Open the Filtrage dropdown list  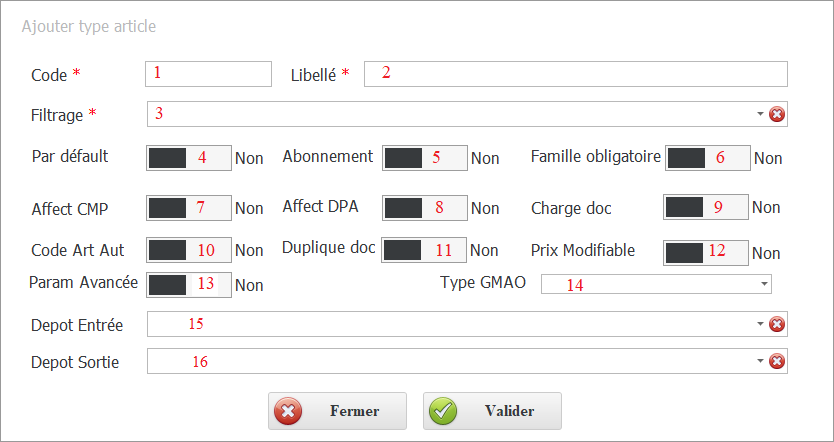coord(761,115)
